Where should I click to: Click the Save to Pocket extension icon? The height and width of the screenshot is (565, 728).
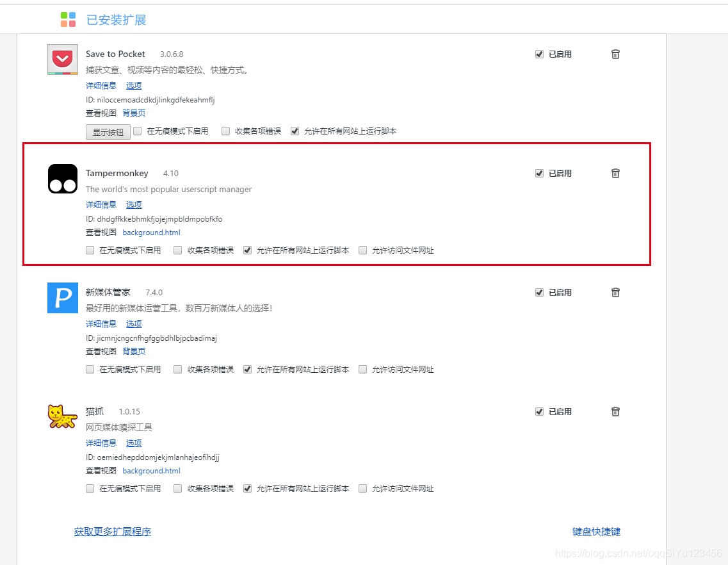[63, 60]
